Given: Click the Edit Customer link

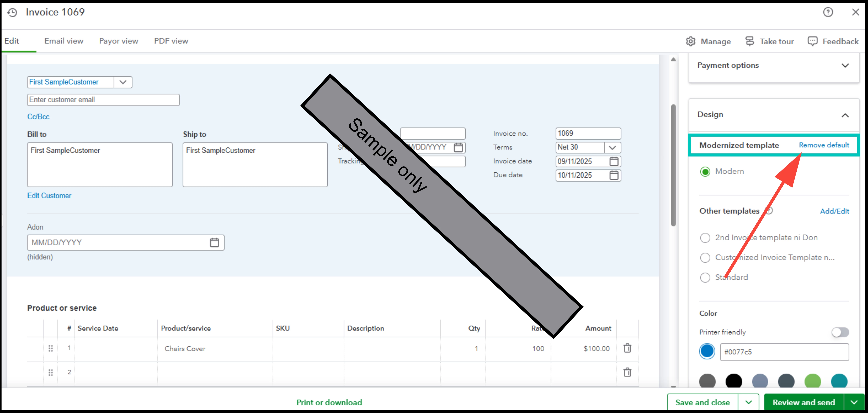Looking at the screenshot, I should (49, 196).
